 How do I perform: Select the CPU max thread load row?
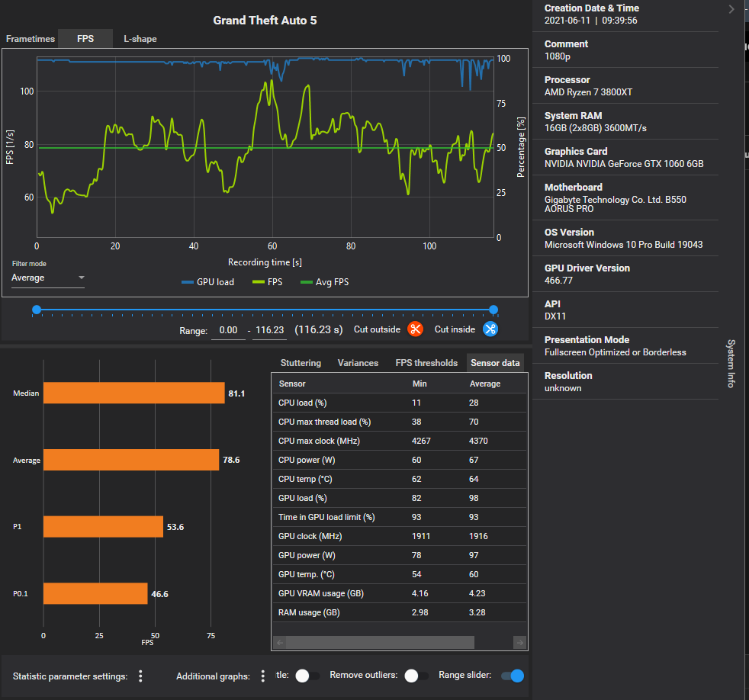pos(400,422)
